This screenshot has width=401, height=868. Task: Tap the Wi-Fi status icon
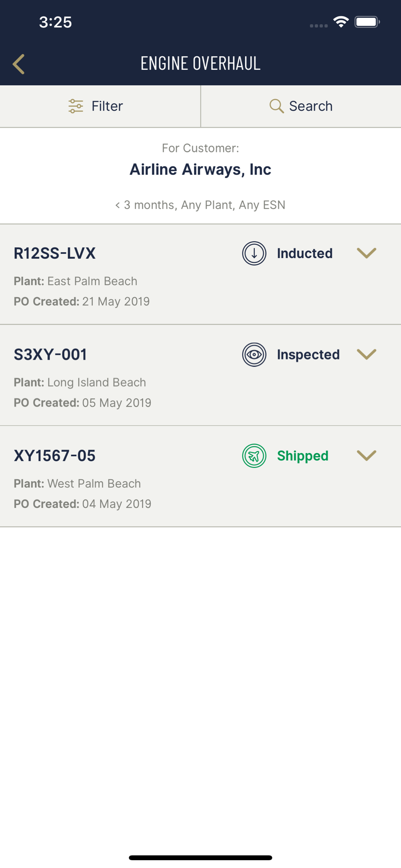click(341, 22)
